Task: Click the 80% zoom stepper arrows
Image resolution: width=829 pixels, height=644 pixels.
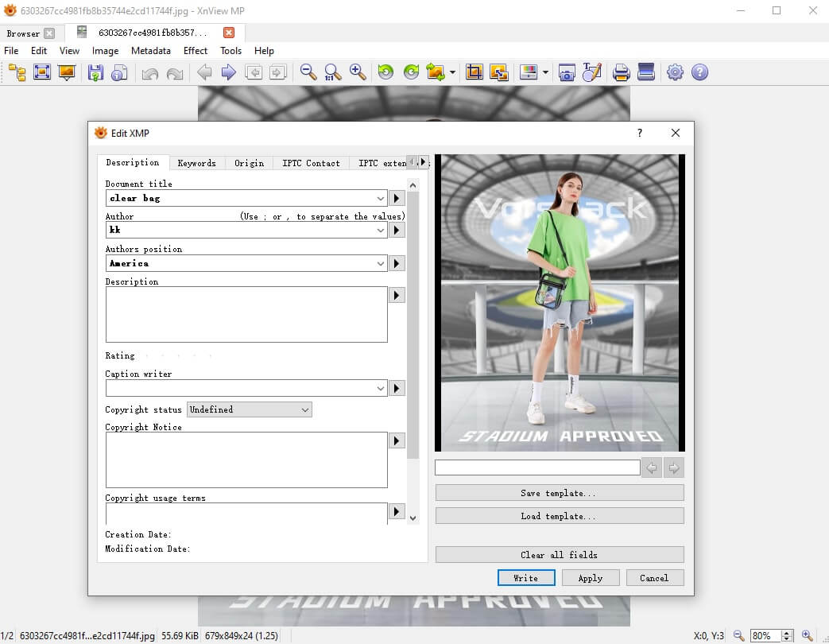Action: tap(787, 635)
